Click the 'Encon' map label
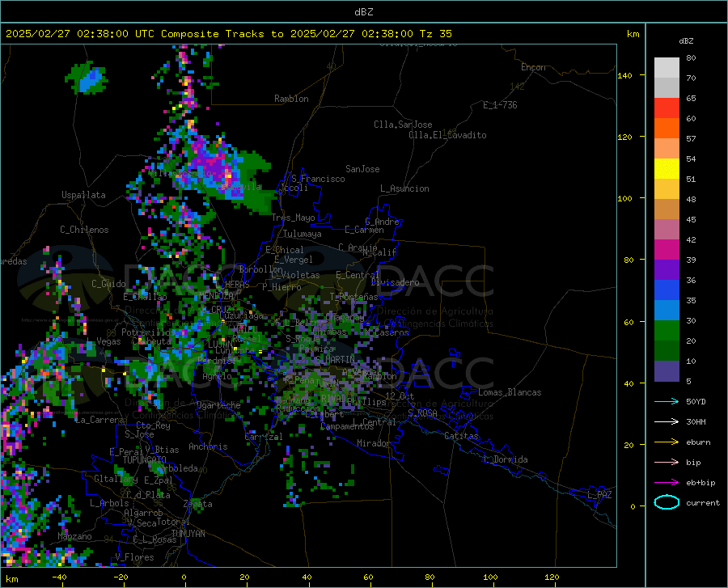 click(x=533, y=67)
